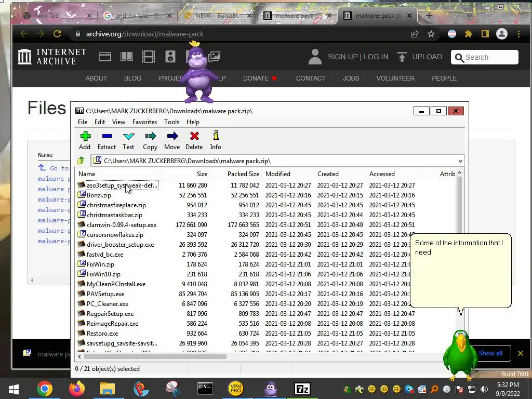This screenshot has width=532, height=399.
Task: Click the Copy toolbar button
Action: (150, 140)
